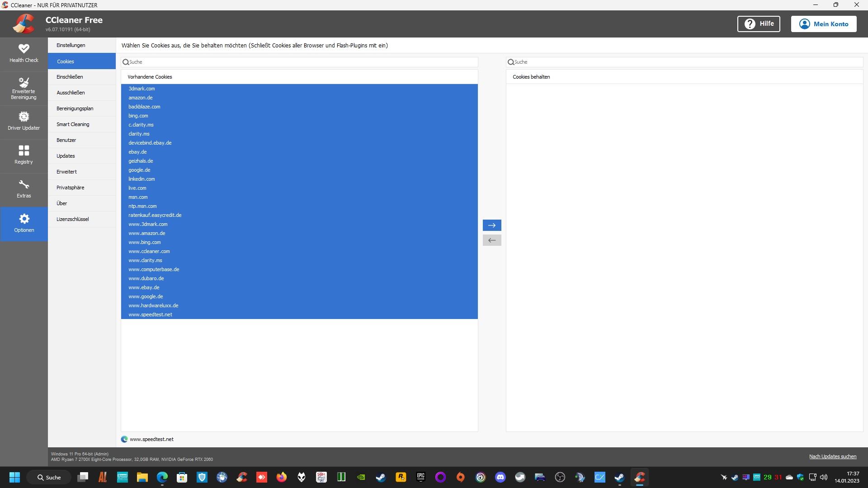The height and width of the screenshot is (488, 868).
Task: Open the Benutzer options tab
Action: coord(82,140)
